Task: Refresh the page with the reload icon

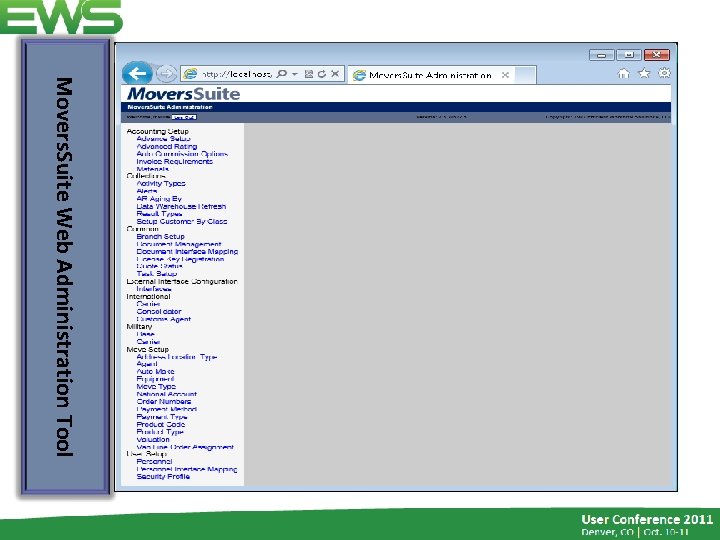Action: 322,74
